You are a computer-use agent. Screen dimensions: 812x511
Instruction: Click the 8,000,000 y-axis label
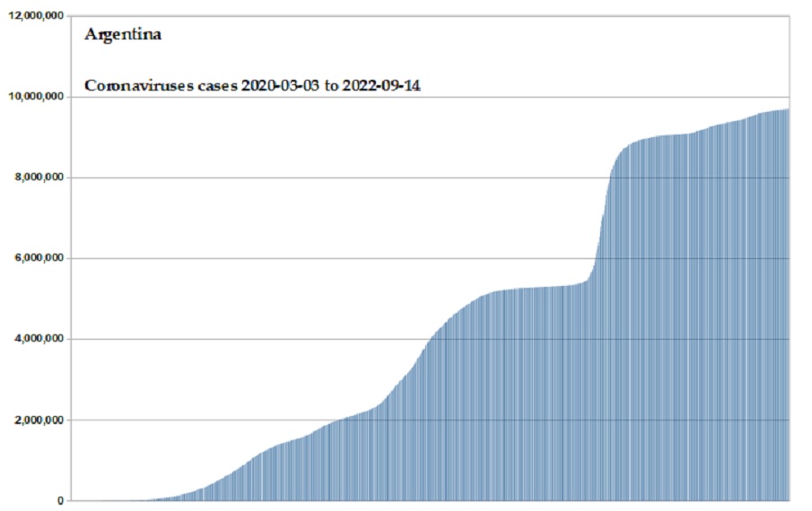[38, 178]
